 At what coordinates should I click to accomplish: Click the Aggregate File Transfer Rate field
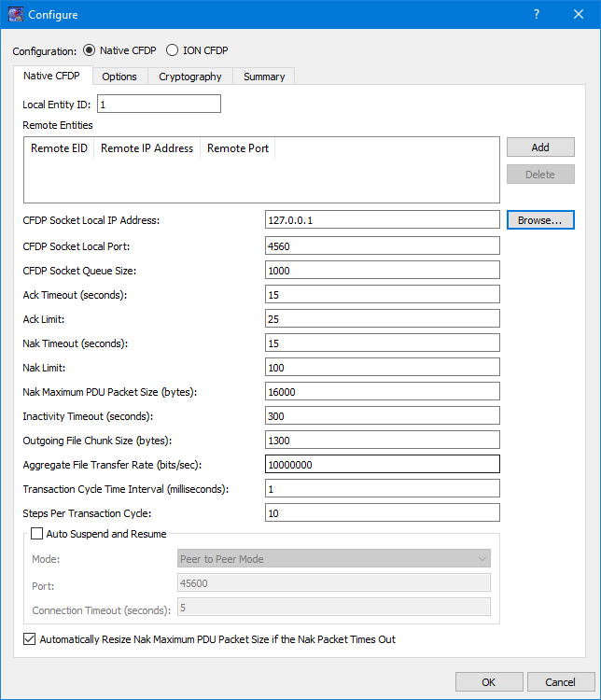click(x=382, y=464)
